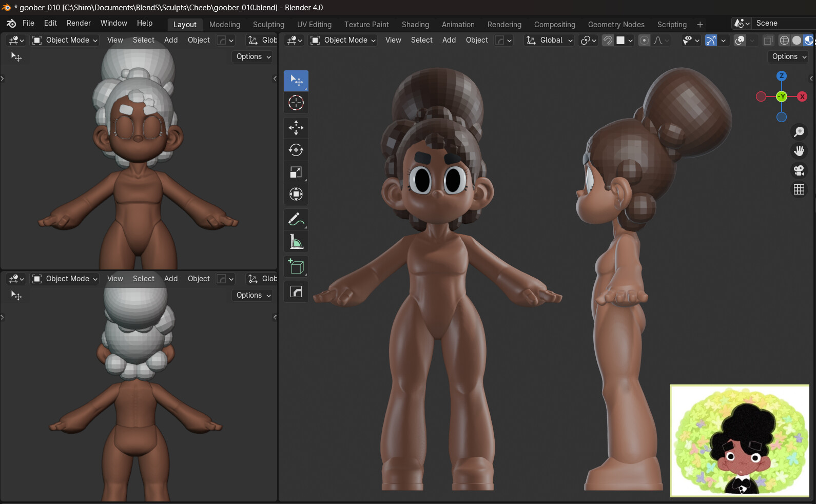The height and width of the screenshot is (504, 816).
Task: Expand upper-left viewport toolbar arrow
Action: click(3, 79)
